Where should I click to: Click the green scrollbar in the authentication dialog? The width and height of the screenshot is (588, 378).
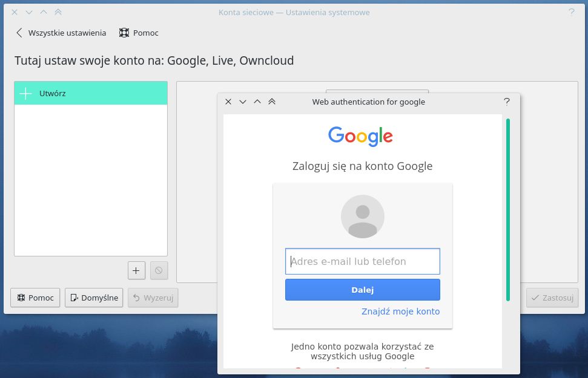pos(508,210)
